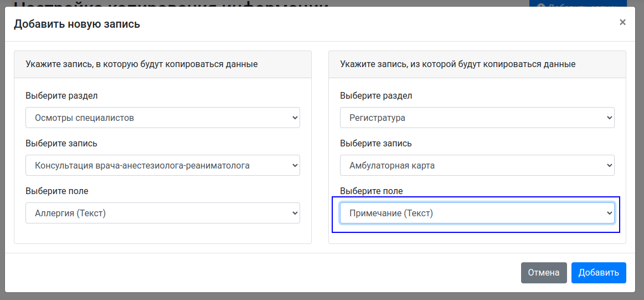Click the partially hidden blue button behind the dialog
Screen dimensions: 644x300
tap(581, 3)
